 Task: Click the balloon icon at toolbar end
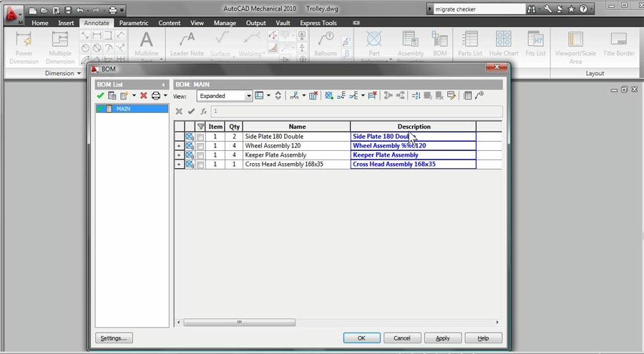tap(479, 96)
